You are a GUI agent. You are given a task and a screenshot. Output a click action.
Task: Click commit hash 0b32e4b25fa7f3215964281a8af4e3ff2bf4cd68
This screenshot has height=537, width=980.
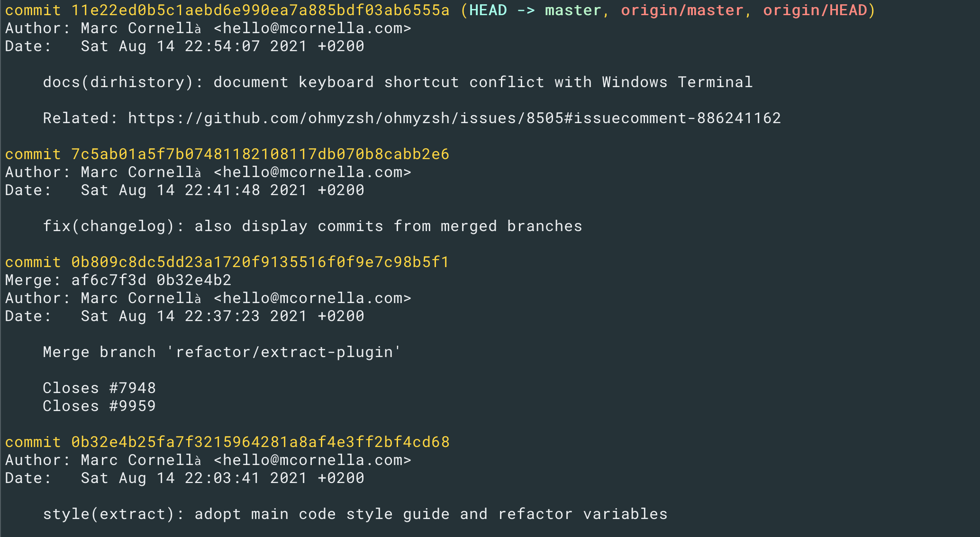tap(260, 442)
